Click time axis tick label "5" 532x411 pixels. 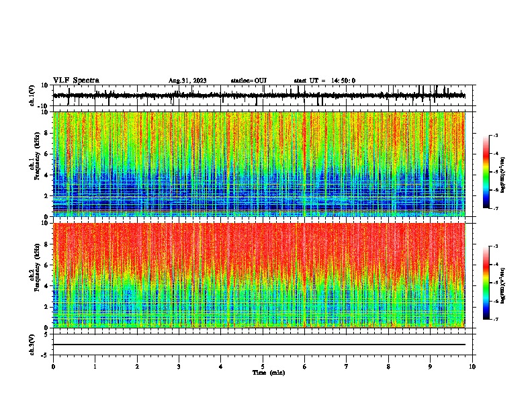click(263, 367)
